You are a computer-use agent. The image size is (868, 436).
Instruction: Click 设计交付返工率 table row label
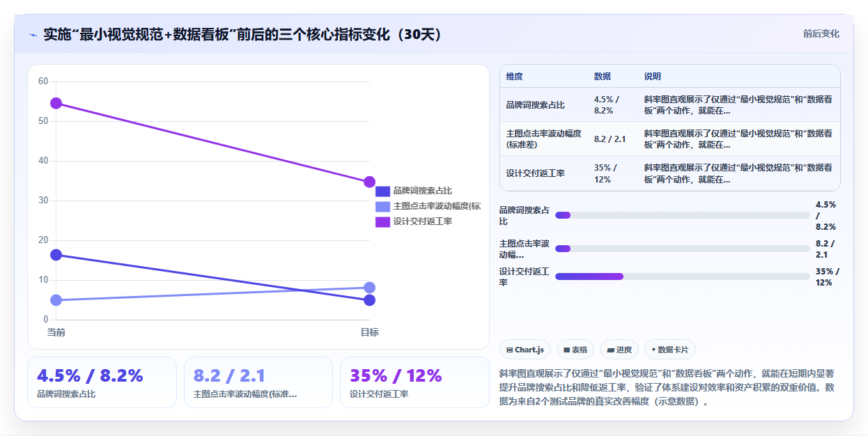click(x=535, y=173)
